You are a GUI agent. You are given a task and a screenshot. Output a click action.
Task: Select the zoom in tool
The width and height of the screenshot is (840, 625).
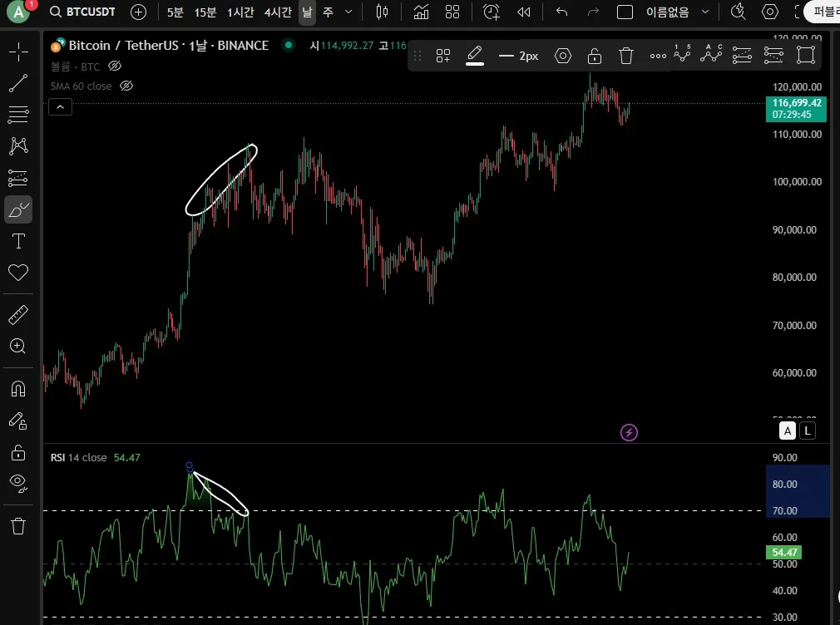pyautogui.click(x=18, y=346)
